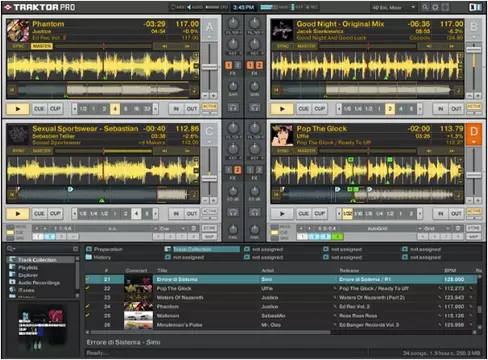The width and height of the screenshot is (488, 360).
Task: Expand Deck D orange letter dropdown arrow
Action: [x=474, y=142]
